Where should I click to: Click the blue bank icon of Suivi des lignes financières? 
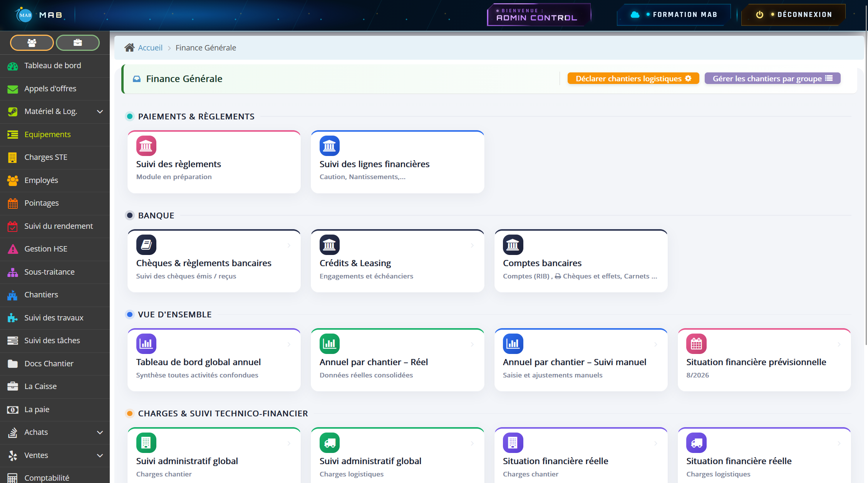pyautogui.click(x=330, y=146)
